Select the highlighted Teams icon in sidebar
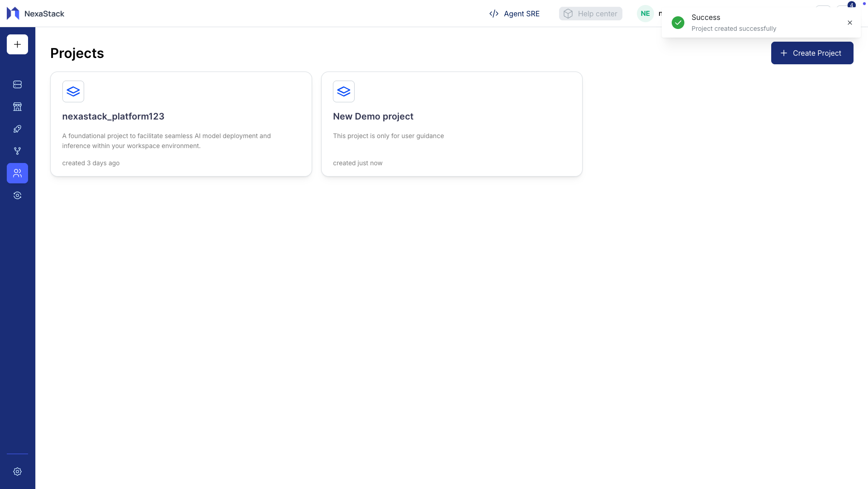 coord(17,173)
